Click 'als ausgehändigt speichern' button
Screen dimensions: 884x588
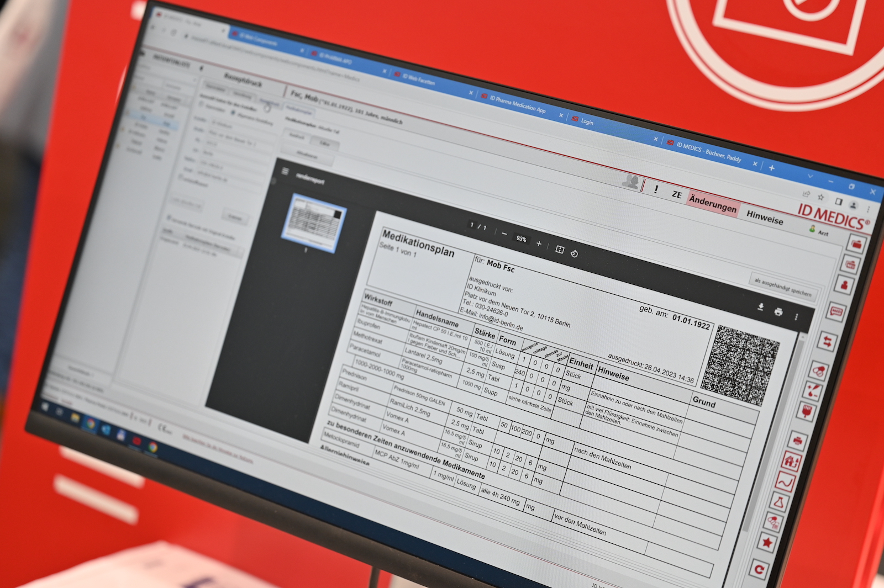tap(783, 287)
